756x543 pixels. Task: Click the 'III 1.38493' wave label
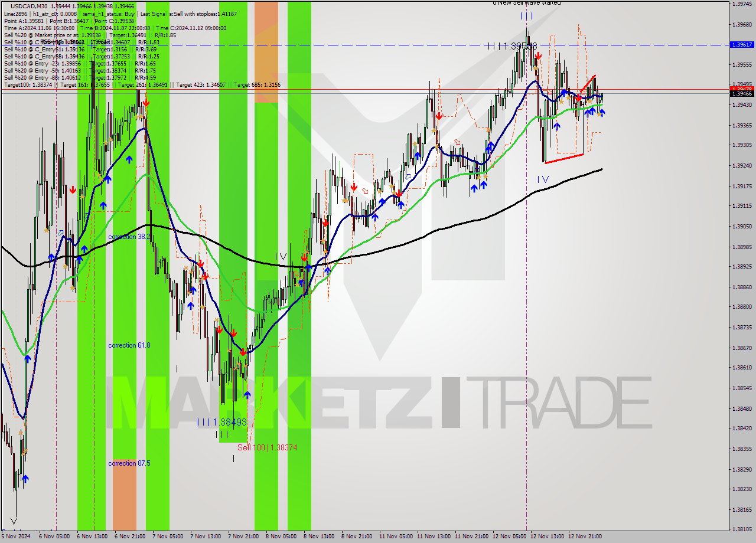tap(221, 422)
